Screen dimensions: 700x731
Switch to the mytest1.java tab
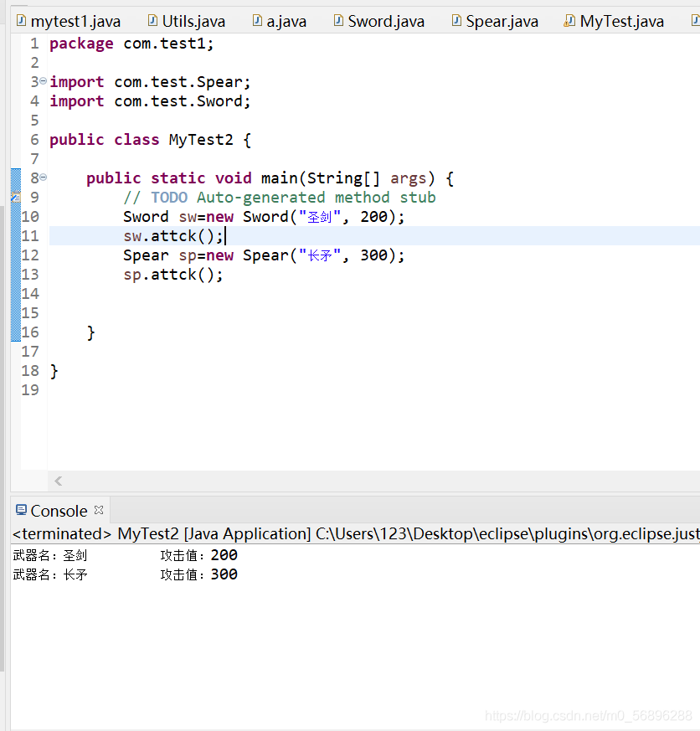[x=69, y=21]
